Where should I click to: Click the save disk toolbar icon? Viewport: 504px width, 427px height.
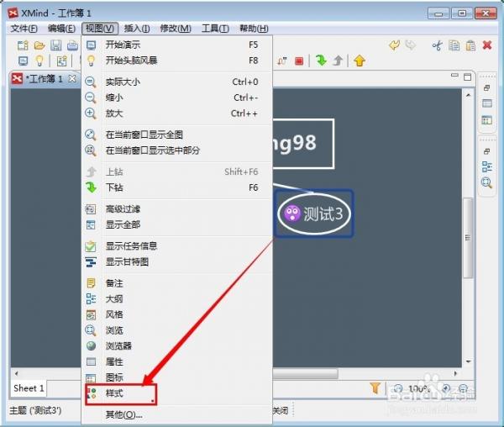[x=56, y=45]
